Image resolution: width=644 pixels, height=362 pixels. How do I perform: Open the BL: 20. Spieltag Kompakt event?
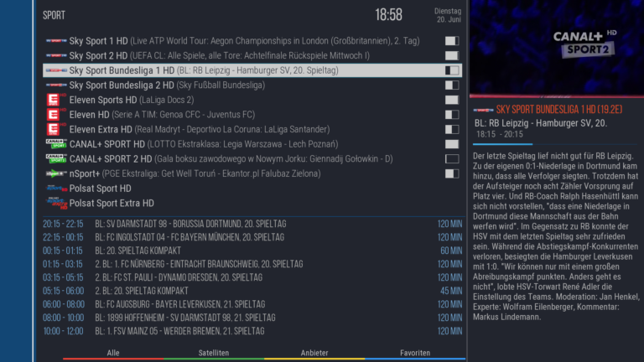pos(252,251)
